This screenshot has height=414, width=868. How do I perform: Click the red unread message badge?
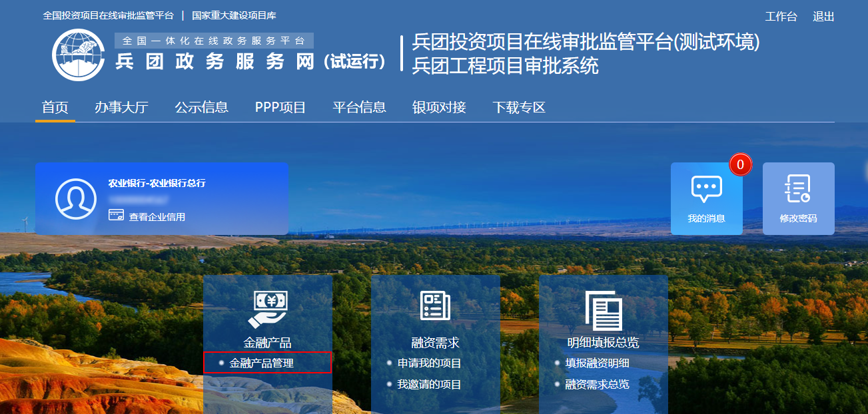coord(740,164)
